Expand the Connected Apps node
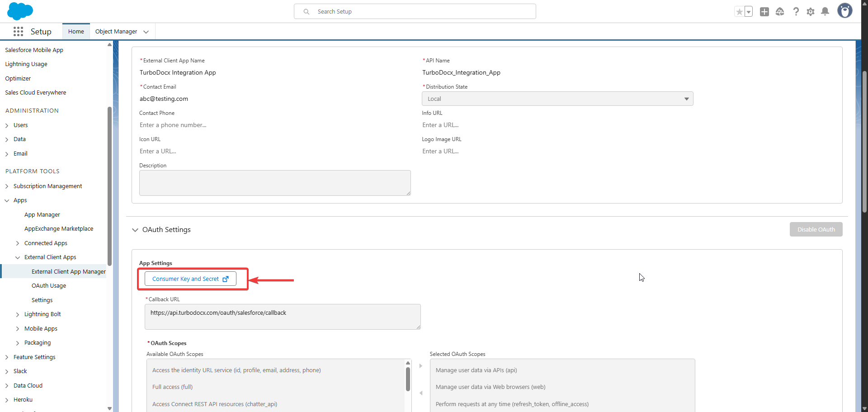This screenshot has width=868, height=412. pyautogui.click(x=18, y=243)
